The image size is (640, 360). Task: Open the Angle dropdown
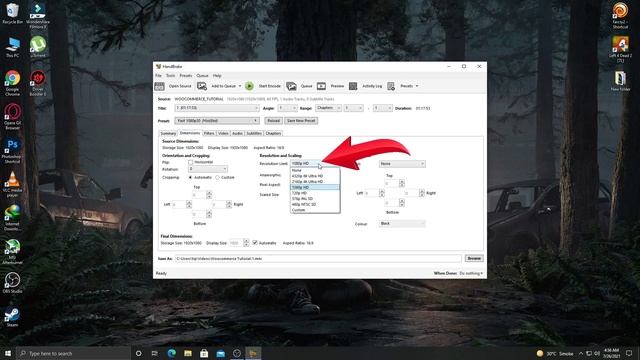point(287,108)
